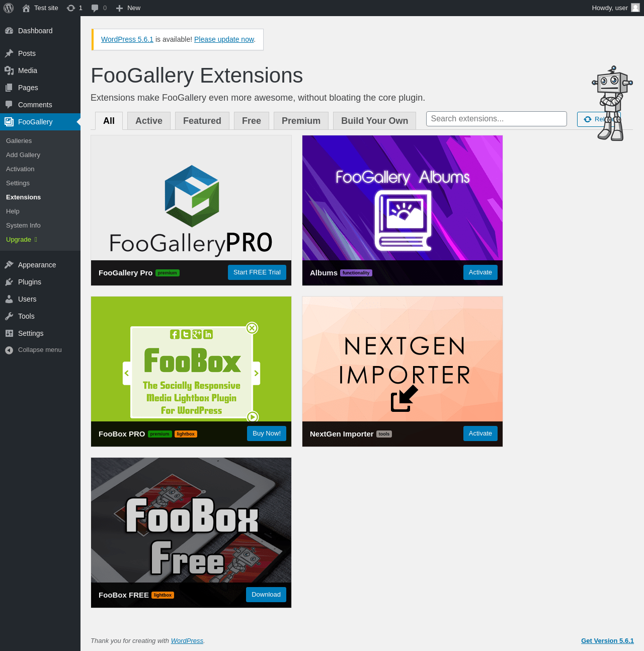Start FREE Trial of FooGallery Pro

pos(257,272)
